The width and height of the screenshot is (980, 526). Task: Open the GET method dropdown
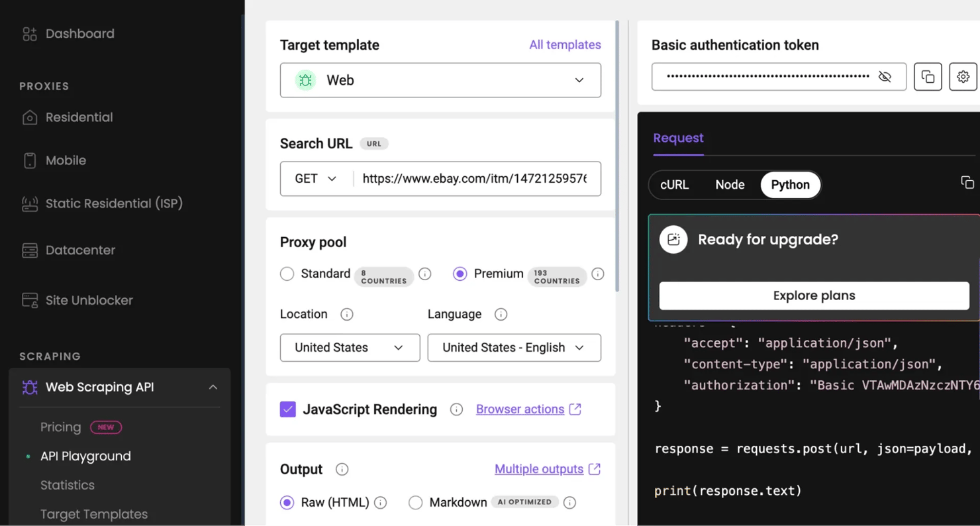316,179
